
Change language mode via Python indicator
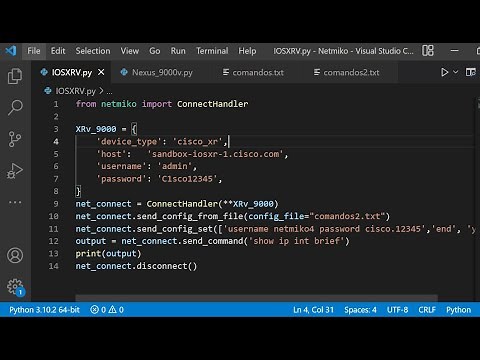tap(458, 310)
